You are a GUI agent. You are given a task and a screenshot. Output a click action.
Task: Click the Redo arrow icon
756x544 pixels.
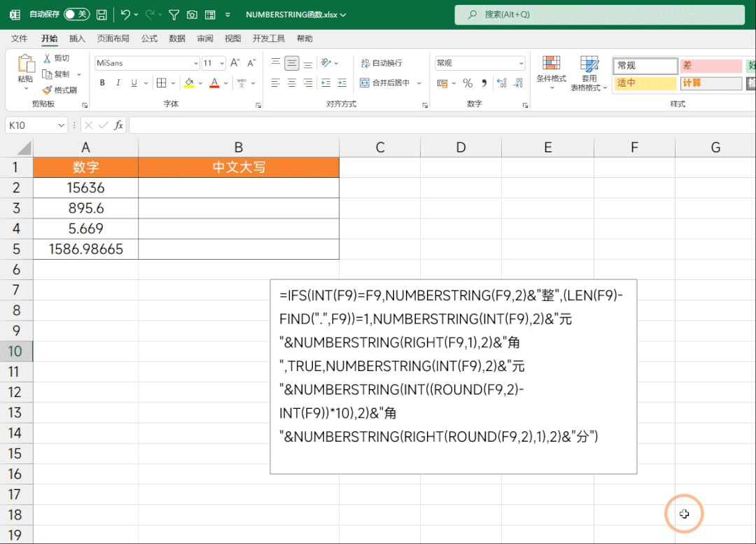150,15
